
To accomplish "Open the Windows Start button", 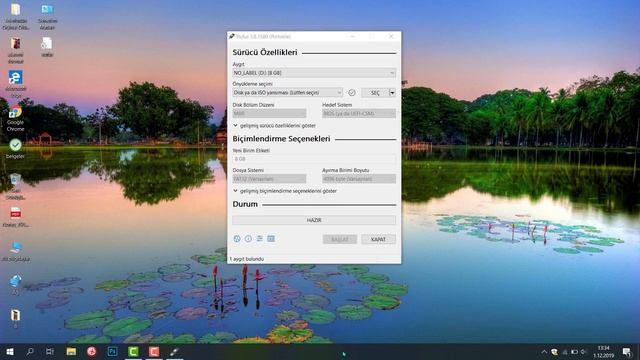I will tap(10, 351).
